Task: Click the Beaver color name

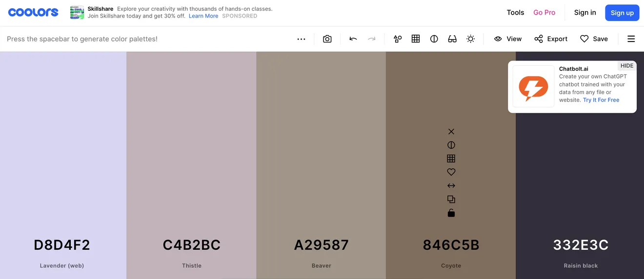Action: [322, 266]
